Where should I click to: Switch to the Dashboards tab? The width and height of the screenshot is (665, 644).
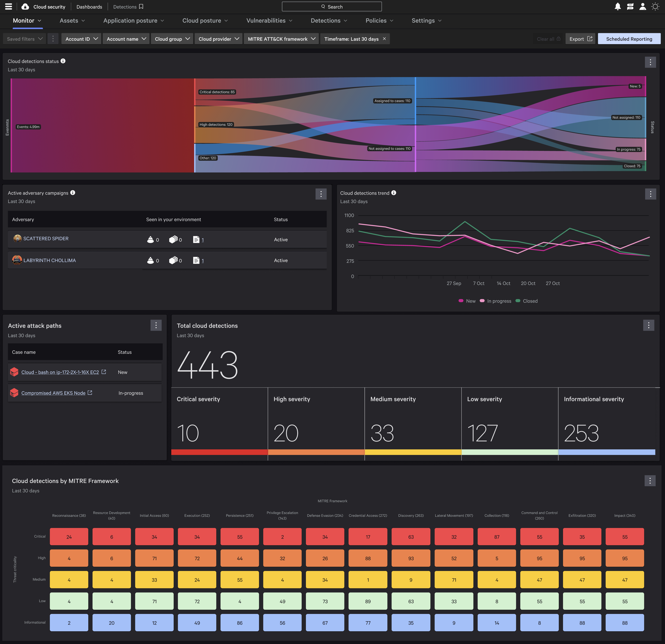[89, 7]
